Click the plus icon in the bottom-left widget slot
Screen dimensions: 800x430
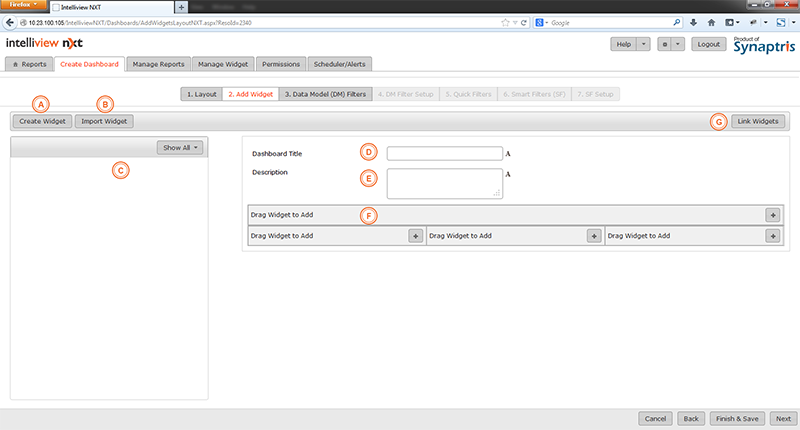point(415,235)
